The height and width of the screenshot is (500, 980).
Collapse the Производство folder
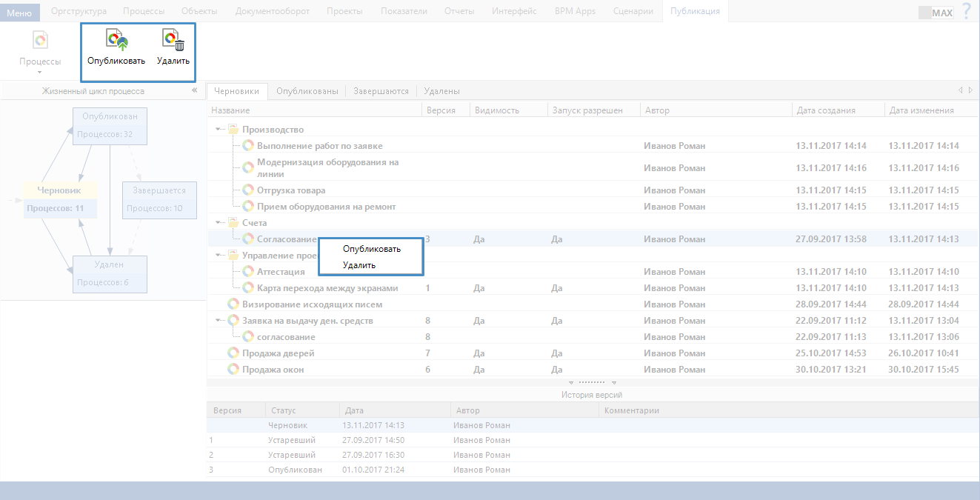[219, 130]
